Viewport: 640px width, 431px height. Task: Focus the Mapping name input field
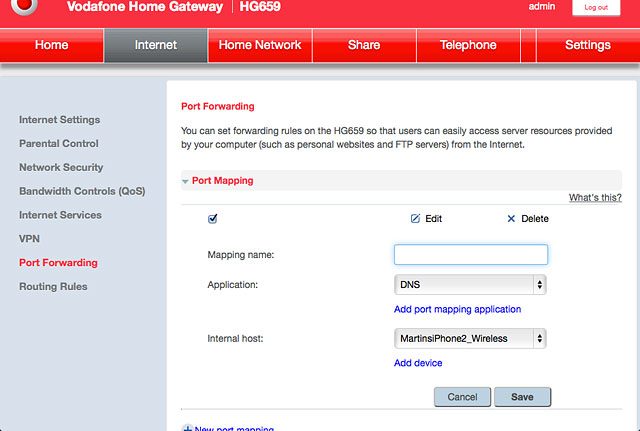[471, 254]
